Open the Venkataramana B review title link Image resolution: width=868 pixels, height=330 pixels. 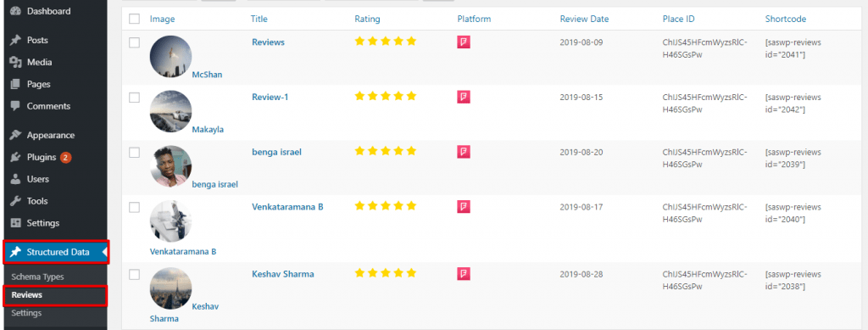coord(287,206)
